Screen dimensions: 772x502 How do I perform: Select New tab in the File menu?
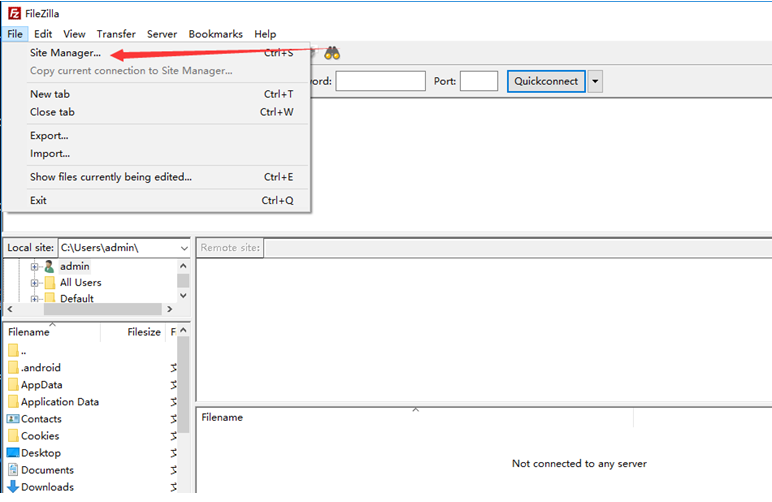[x=50, y=94]
